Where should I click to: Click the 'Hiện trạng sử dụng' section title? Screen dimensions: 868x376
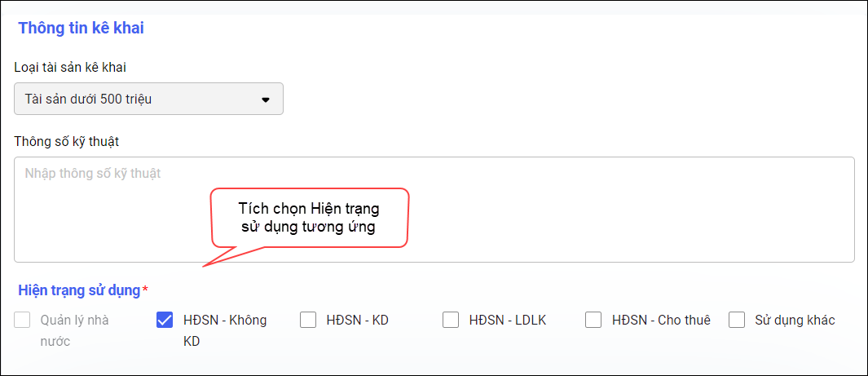pos(79,290)
